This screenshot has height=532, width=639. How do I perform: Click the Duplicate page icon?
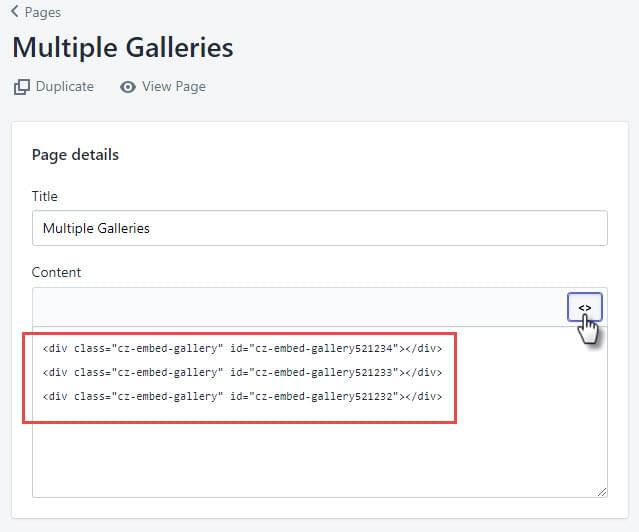(22, 87)
